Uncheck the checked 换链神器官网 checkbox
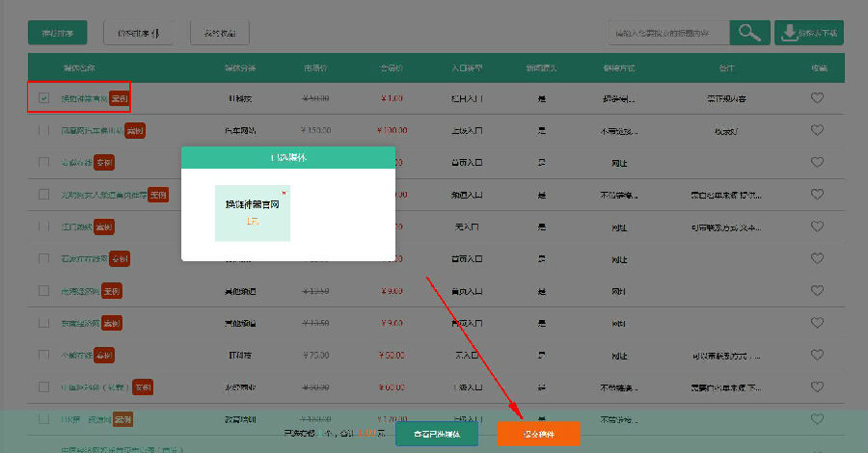 [x=43, y=98]
